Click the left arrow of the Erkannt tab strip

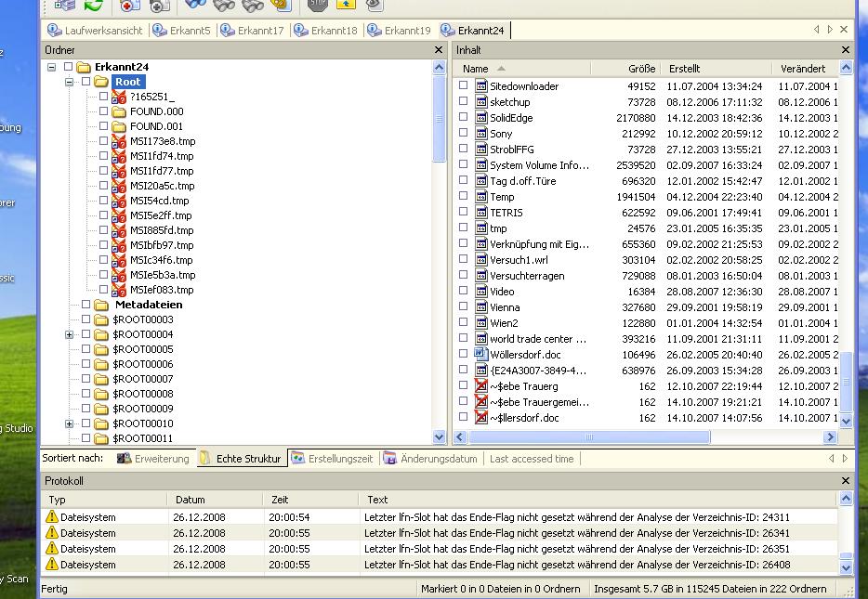click(x=817, y=30)
